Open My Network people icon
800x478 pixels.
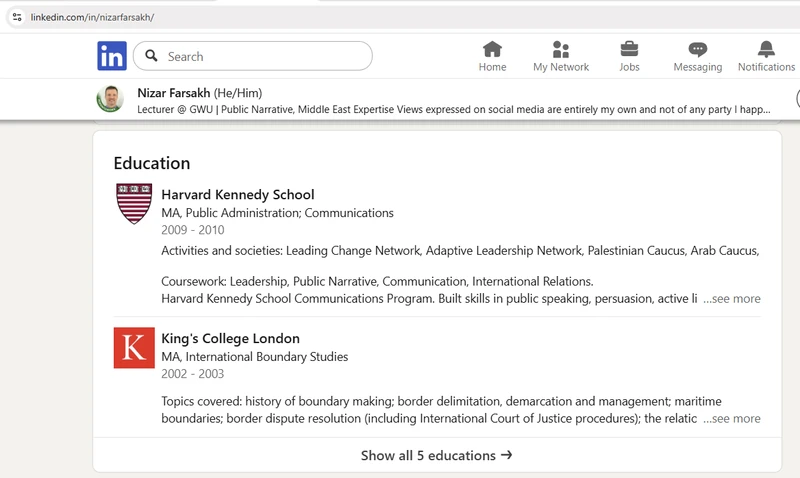tap(561, 49)
